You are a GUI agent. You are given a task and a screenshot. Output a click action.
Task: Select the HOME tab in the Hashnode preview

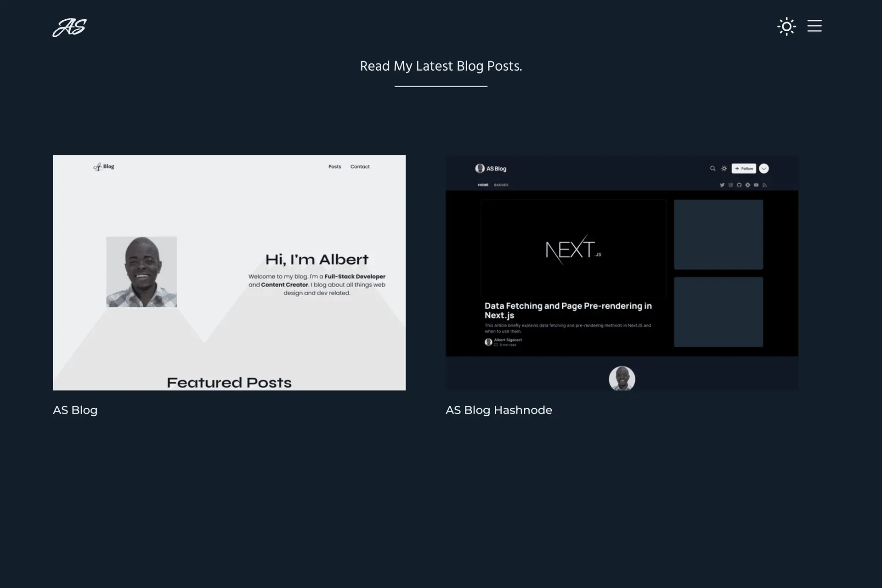(483, 185)
